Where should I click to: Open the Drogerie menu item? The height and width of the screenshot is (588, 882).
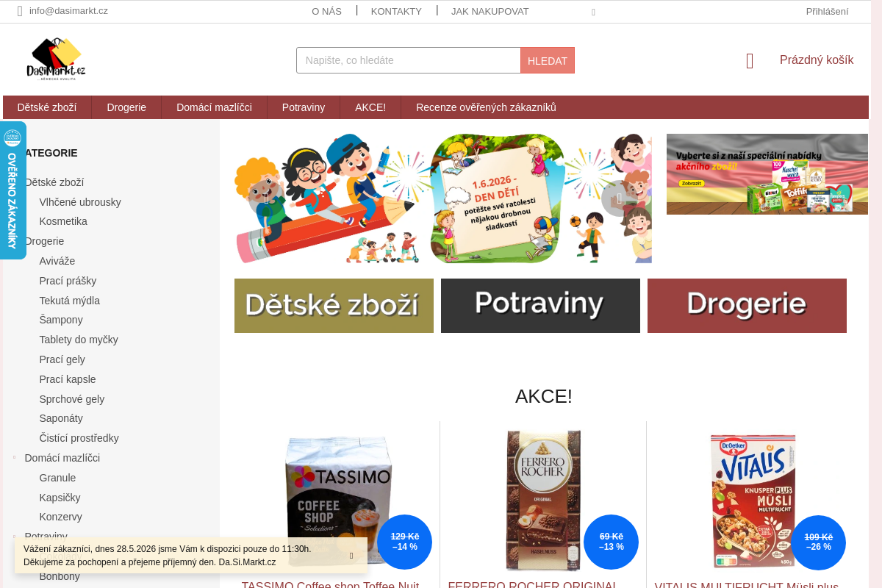pyautogui.click(x=126, y=107)
